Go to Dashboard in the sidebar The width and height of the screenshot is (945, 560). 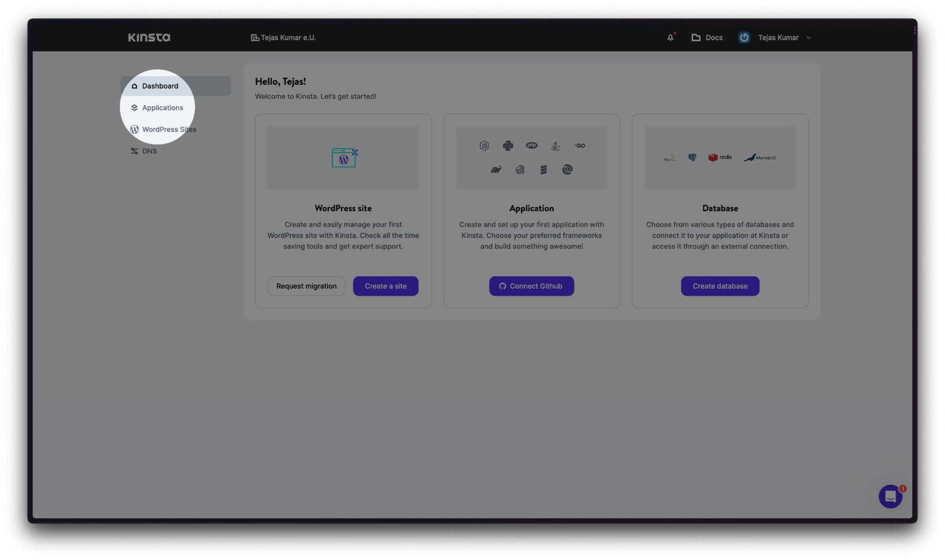(x=160, y=86)
